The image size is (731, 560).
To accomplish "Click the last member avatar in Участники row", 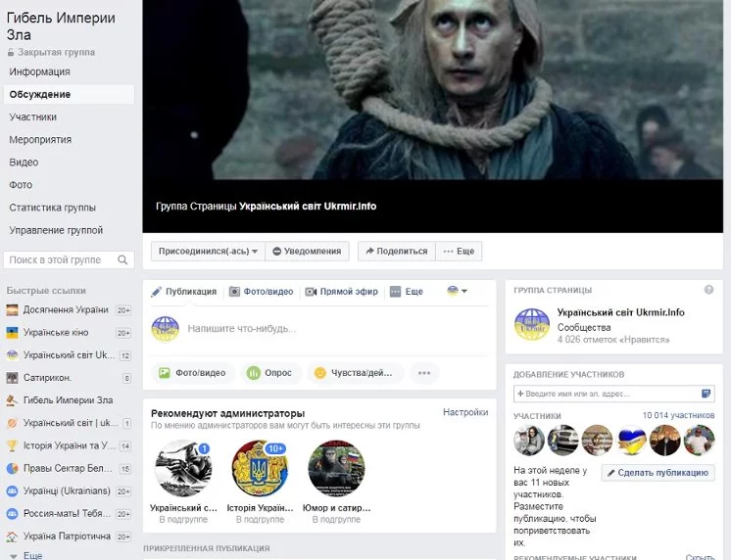I will point(700,440).
